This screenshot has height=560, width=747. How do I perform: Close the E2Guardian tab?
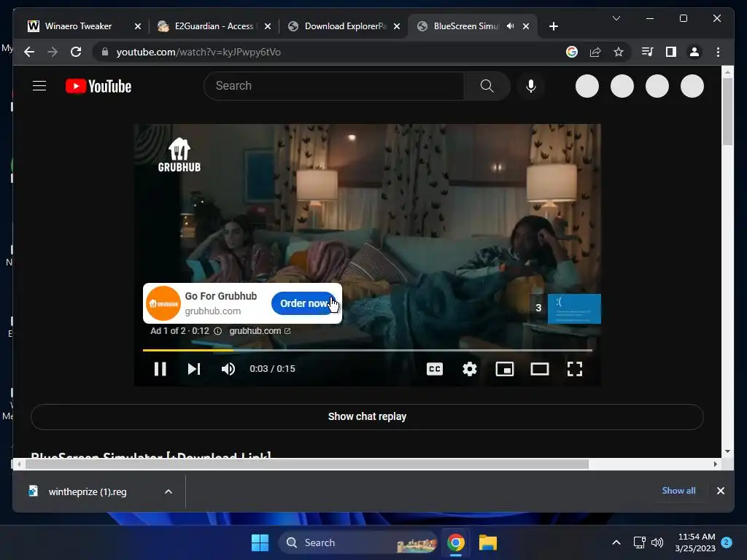pos(268,26)
